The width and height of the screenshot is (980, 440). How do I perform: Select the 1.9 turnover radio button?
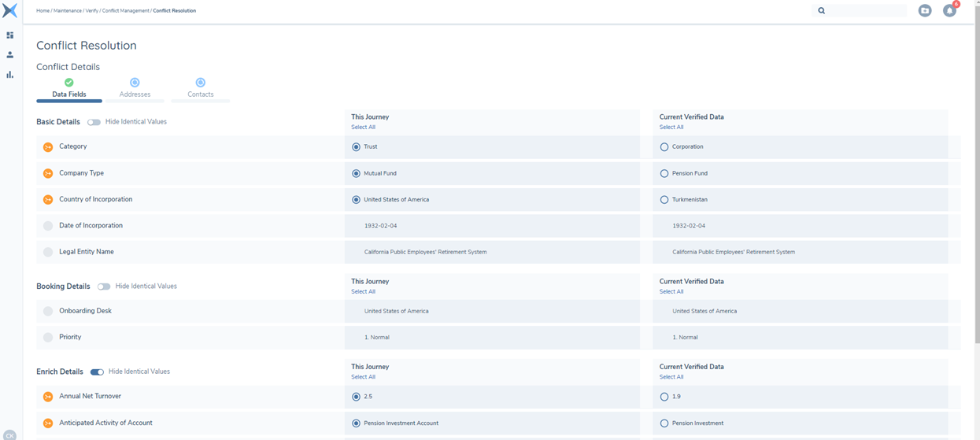[664, 397]
